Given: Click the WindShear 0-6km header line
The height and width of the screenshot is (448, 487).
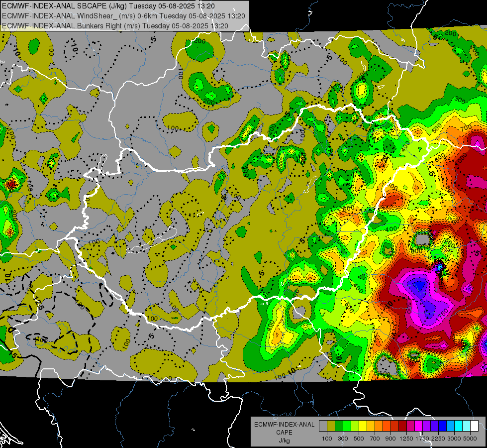Looking at the screenshot, I should point(123,16).
